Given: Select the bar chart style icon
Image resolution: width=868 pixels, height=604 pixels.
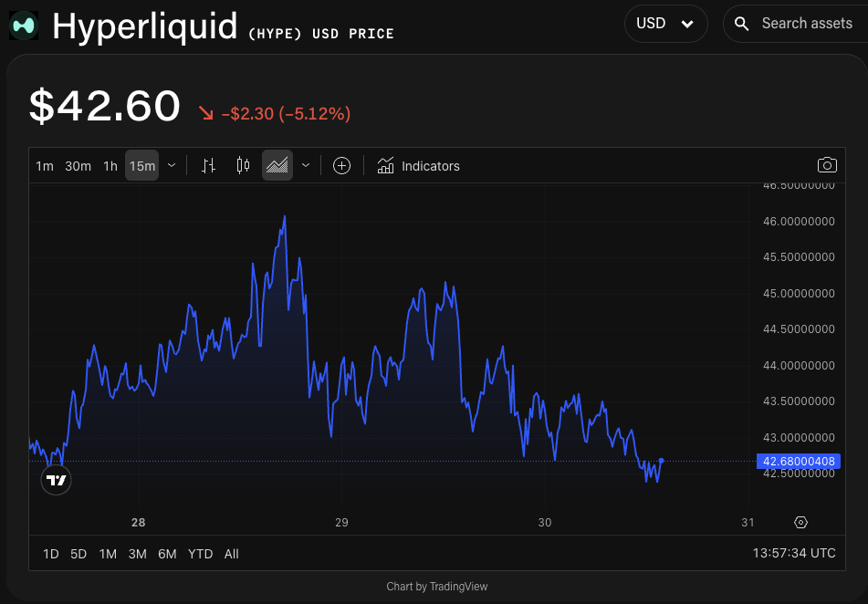Looking at the screenshot, I should pos(208,165).
